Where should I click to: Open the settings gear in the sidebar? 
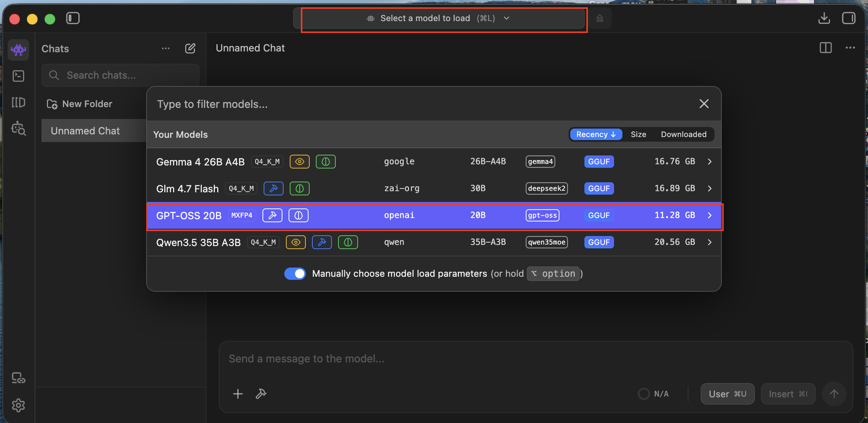pyautogui.click(x=18, y=405)
